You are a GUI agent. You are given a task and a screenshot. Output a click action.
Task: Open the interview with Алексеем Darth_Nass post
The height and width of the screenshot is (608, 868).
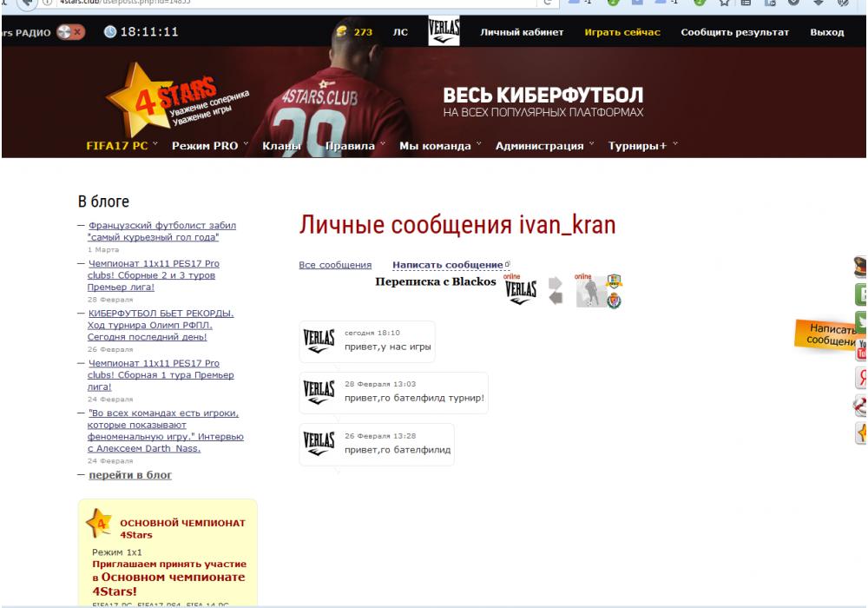click(166, 431)
